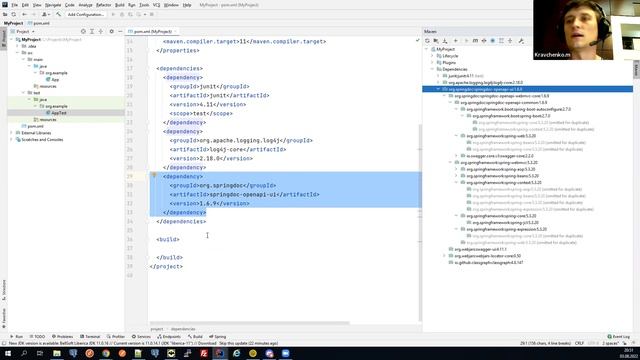Viewport: 640px width, 360px height.
Task: Expand External Libraries node
Action: [x=11, y=133]
